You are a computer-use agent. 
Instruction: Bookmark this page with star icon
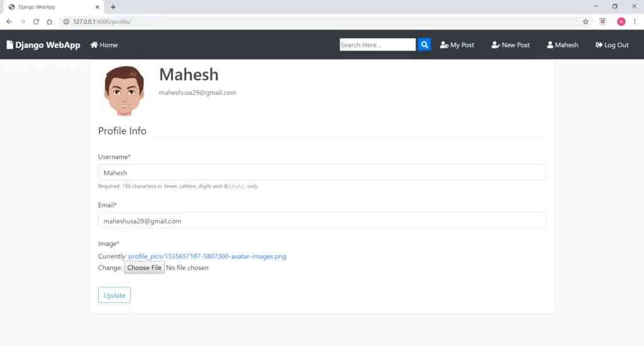(586, 21)
